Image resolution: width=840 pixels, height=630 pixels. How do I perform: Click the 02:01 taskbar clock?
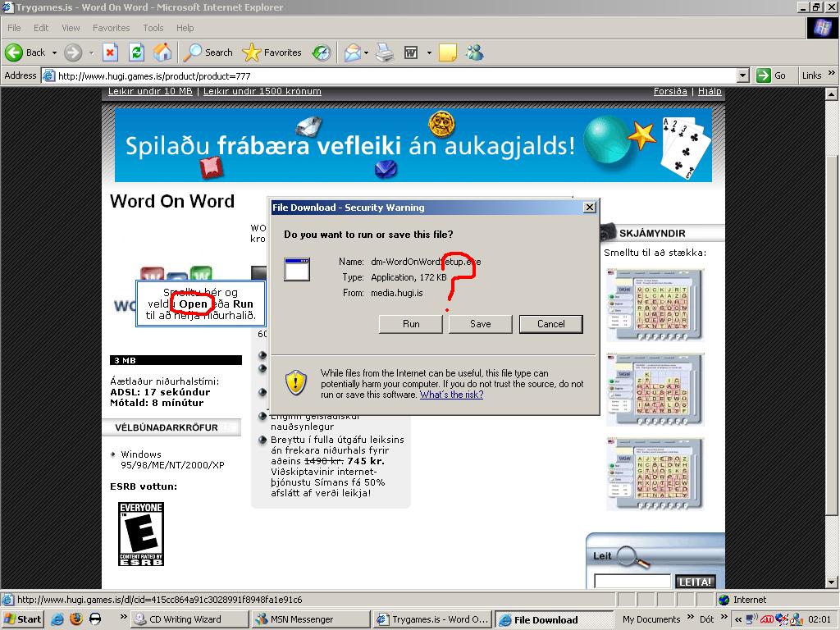819,619
